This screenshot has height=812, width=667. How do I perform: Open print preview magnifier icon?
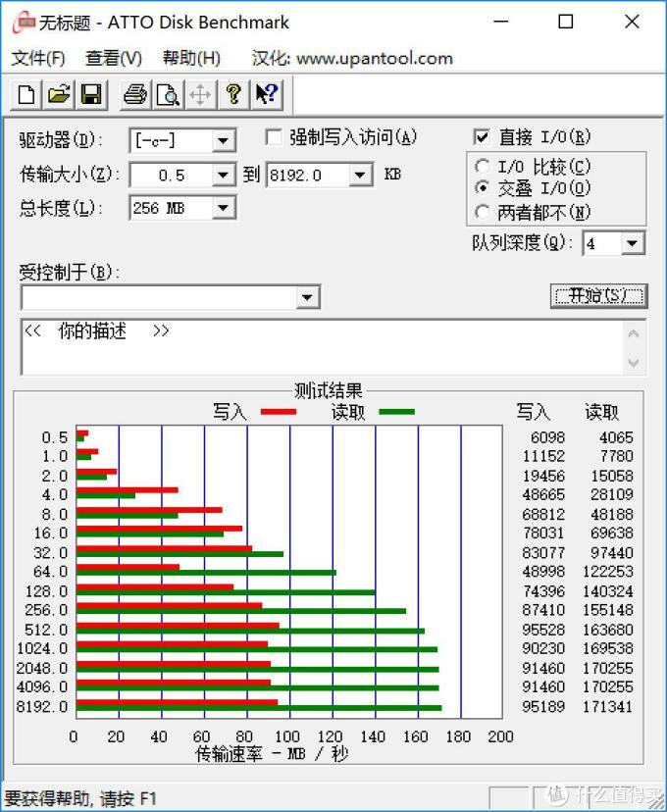point(169,95)
